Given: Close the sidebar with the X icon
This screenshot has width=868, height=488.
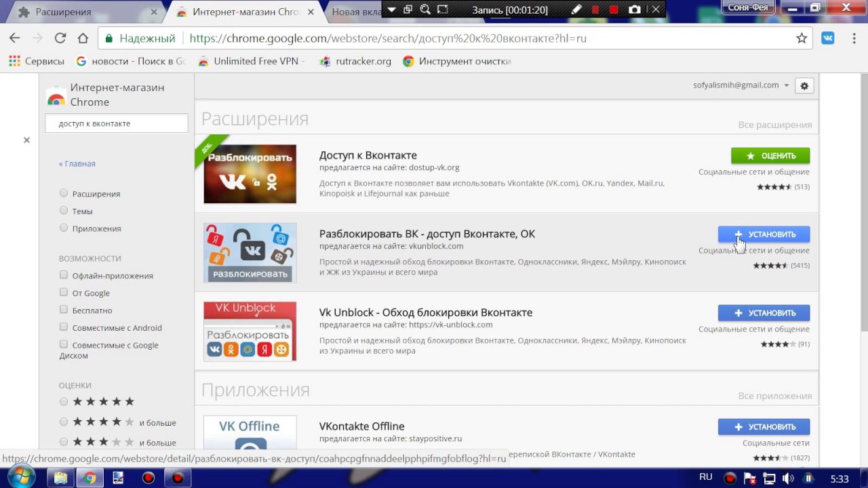Looking at the screenshot, I should [x=26, y=140].
